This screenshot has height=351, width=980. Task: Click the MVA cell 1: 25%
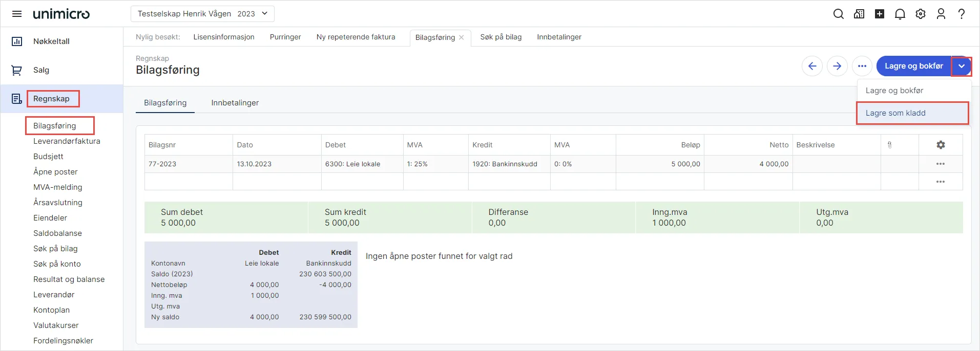pyautogui.click(x=436, y=164)
